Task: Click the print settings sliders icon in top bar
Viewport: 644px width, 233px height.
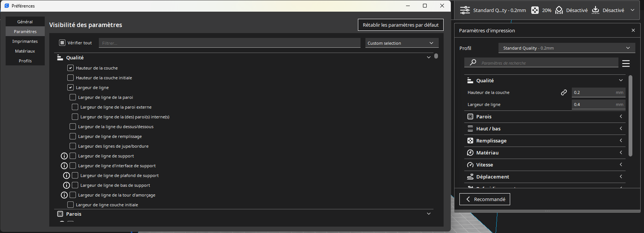Action: pyautogui.click(x=465, y=10)
